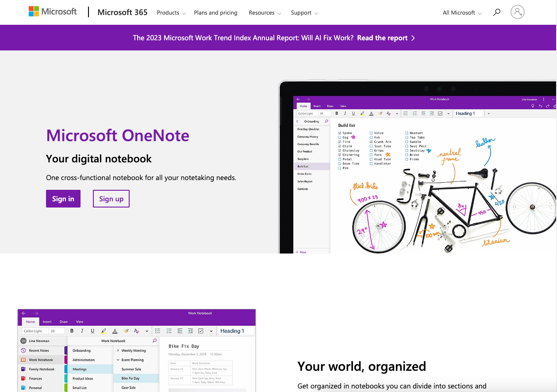Toggle the Chainring checkbox in Build list
The image size is (557, 392).
tap(340, 155)
